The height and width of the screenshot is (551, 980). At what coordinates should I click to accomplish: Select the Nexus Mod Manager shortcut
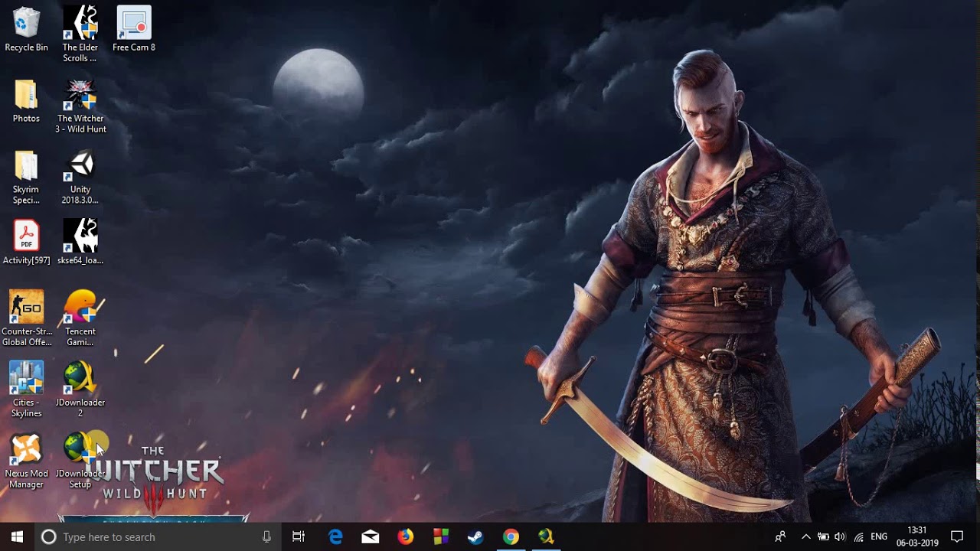click(26, 461)
